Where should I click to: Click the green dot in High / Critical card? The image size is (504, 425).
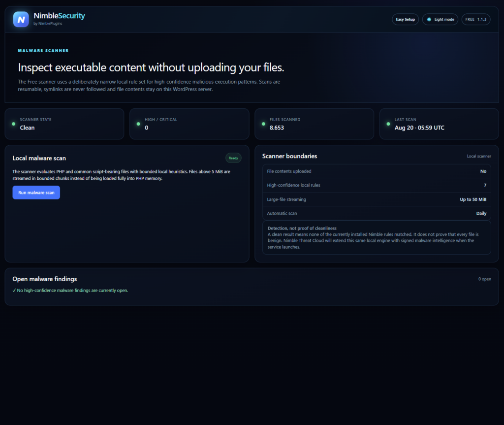point(138,124)
